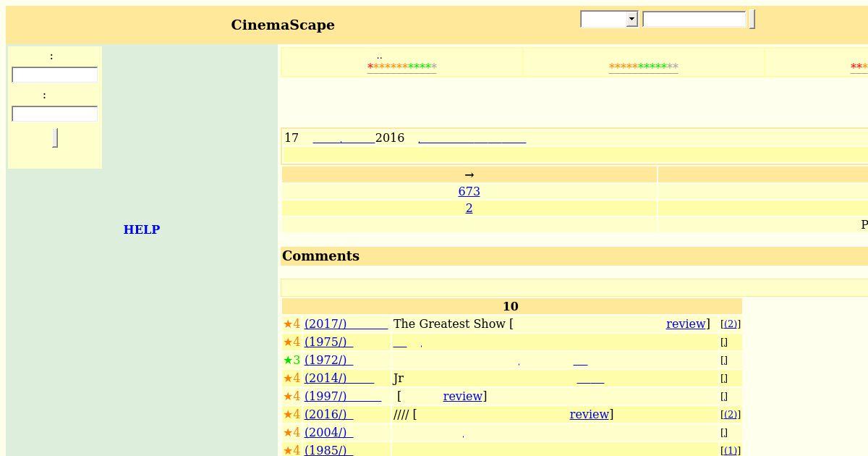
Task: Click the long underlined link after 2016
Action: coord(472,138)
